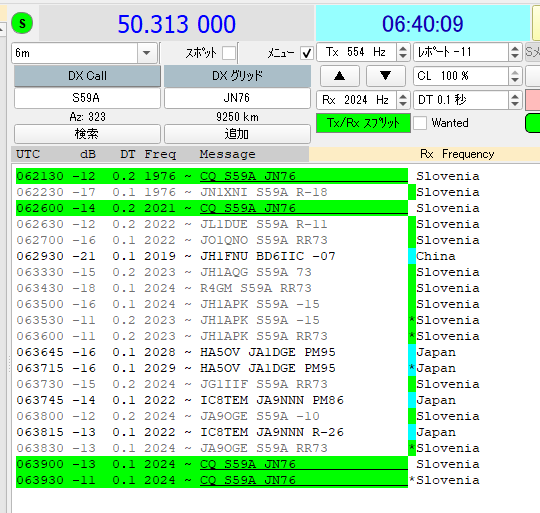Viewport: 540px width, 513px height.
Task: Select the JA9OGE S59A RR73 message
Action: (264, 448)
